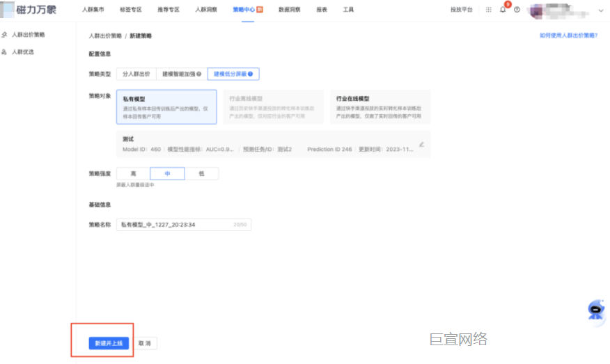Open the notification bell
Screen dimensions: 610x364
tap(503, 10)
